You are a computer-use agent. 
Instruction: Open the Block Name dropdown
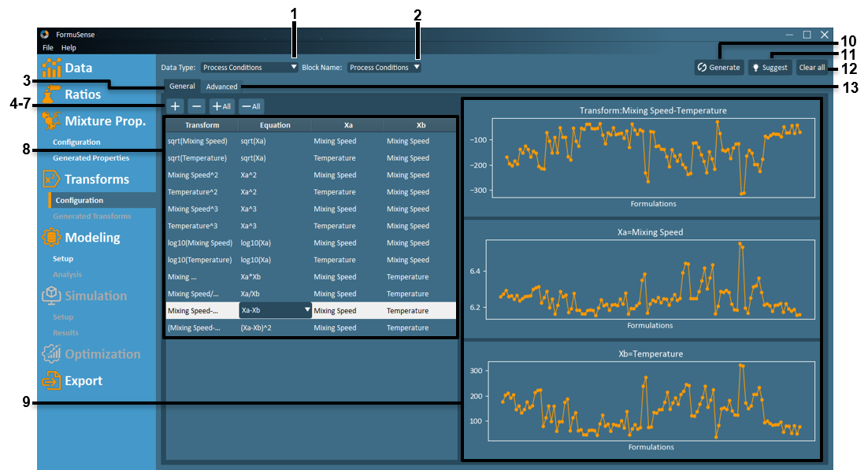click(x=384, y=68)
